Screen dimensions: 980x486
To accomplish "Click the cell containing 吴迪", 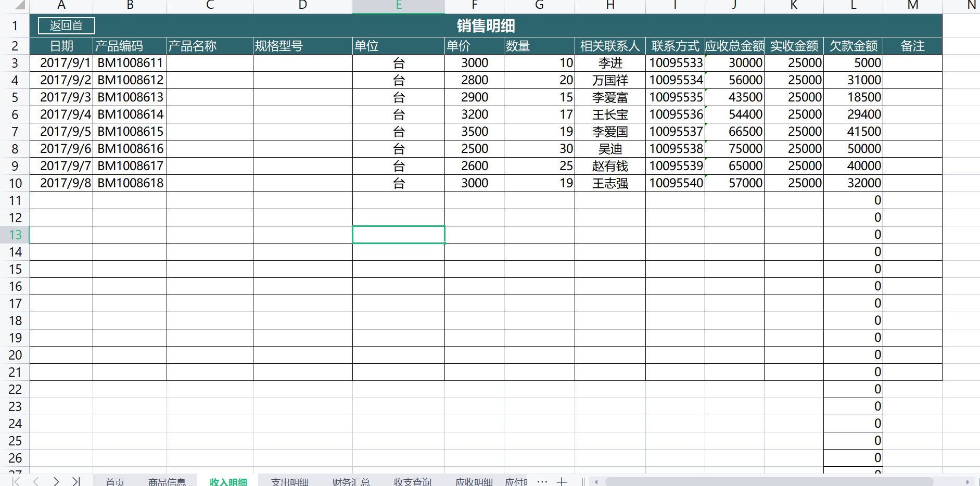I will 609,148.
